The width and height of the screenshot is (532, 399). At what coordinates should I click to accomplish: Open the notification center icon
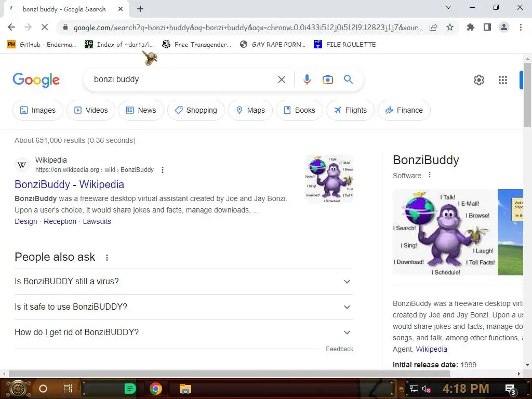point(510,389)
